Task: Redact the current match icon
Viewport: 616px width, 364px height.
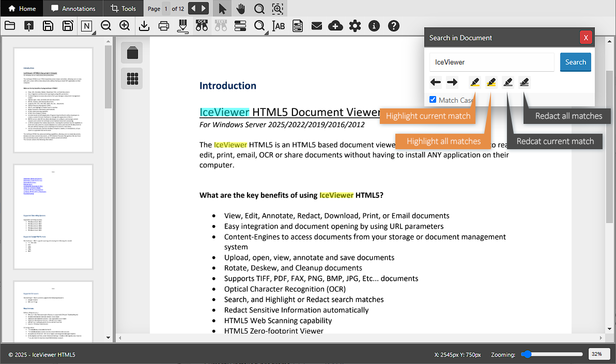Action: click(x=507, y=82)
